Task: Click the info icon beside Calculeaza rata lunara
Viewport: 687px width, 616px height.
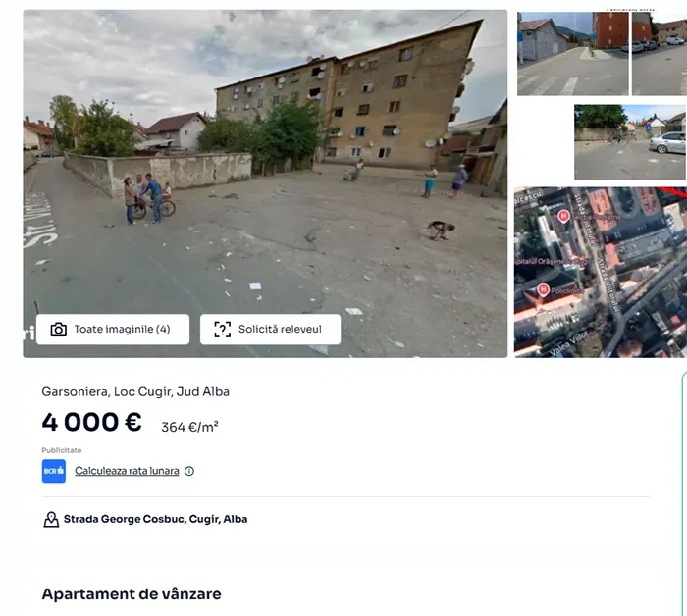Action: (189, 471)
